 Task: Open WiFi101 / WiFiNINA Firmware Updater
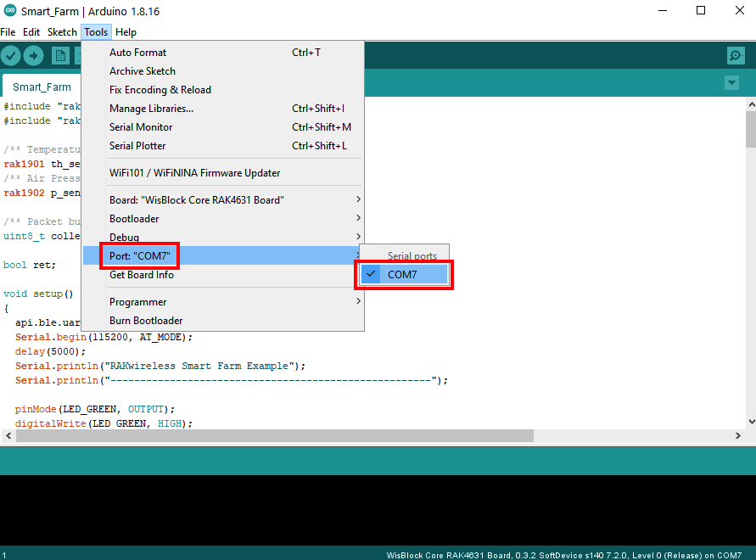click(223, 173)
